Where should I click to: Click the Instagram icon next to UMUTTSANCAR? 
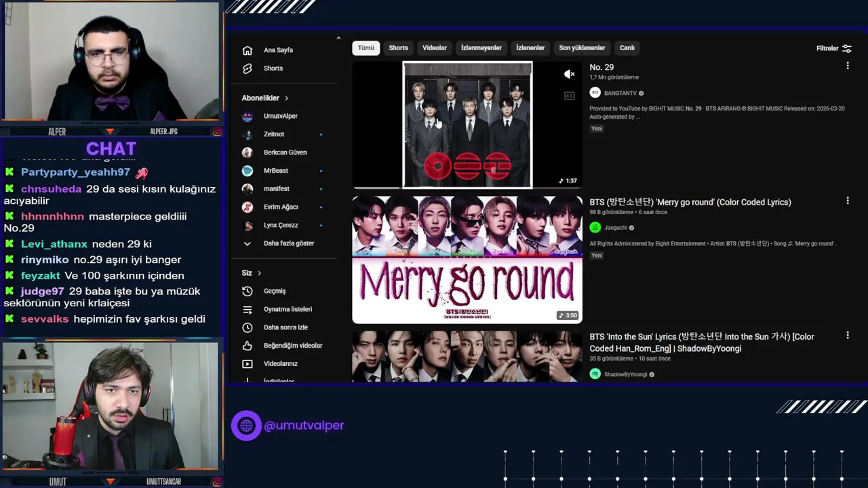click(218, 482)
